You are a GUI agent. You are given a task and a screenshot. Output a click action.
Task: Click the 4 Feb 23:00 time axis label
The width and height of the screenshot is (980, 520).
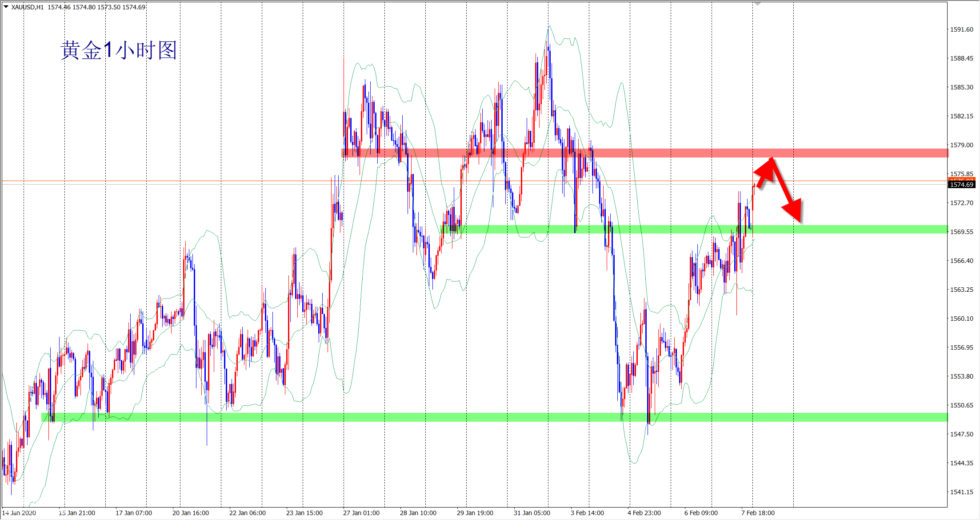[644, 513]
